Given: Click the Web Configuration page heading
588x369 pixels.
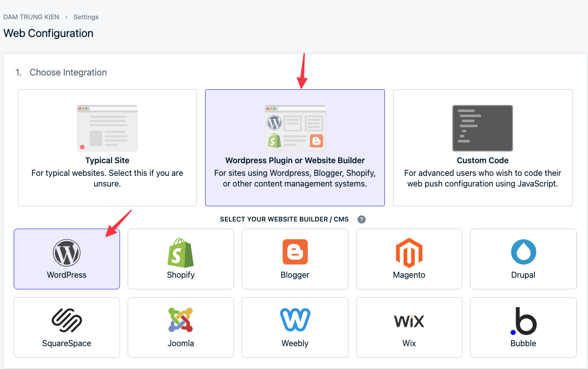Looking at the screenshot, I should (49, 33).
